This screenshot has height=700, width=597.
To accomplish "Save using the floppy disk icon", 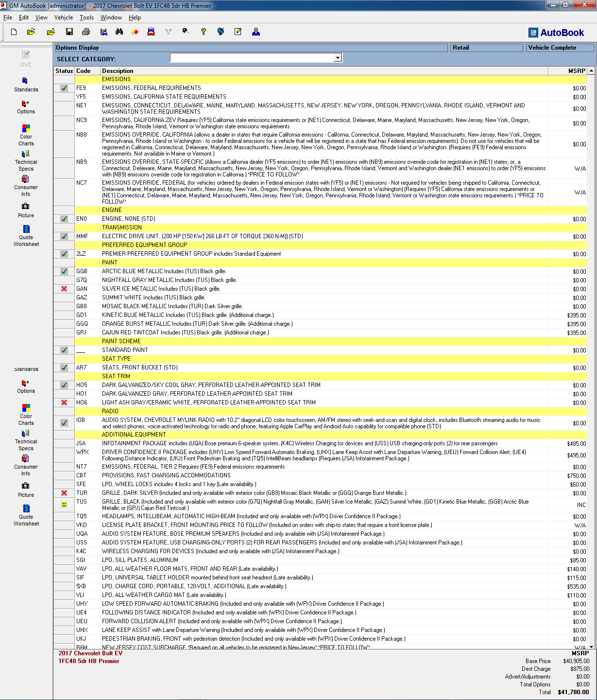I will pyautogui.click(x=69, y=32).
